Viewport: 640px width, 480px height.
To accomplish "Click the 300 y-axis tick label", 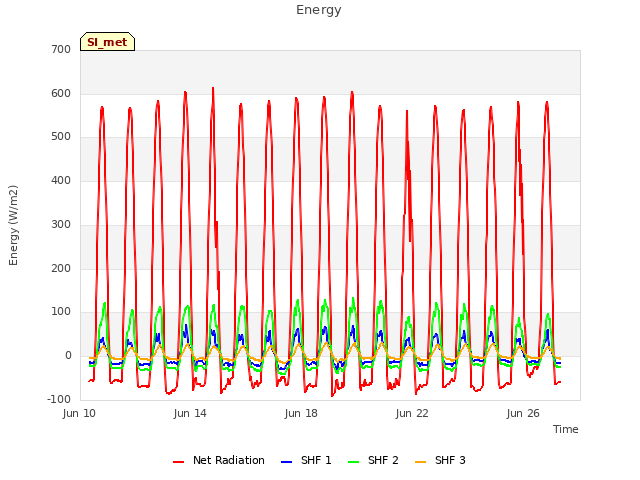I will click(61, 224).
